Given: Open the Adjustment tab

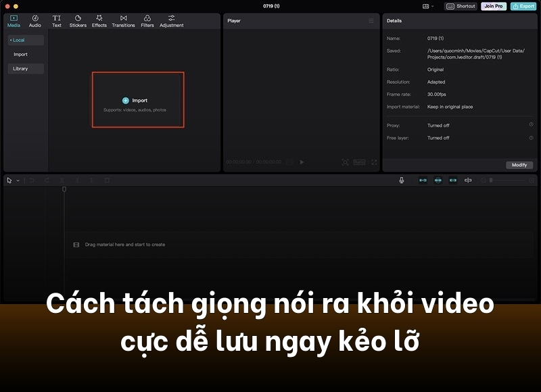Looking at the screenshot, I should (172, 21).
